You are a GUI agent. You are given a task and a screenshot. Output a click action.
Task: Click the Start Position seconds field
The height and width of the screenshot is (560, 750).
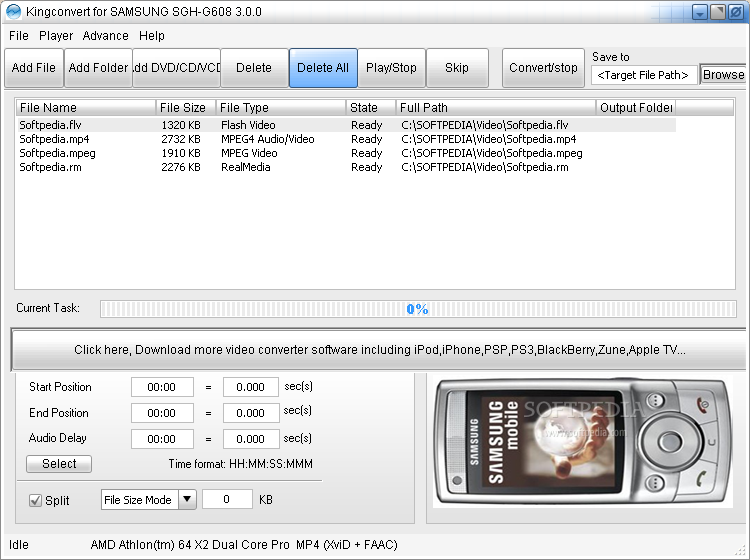[251, 387]
